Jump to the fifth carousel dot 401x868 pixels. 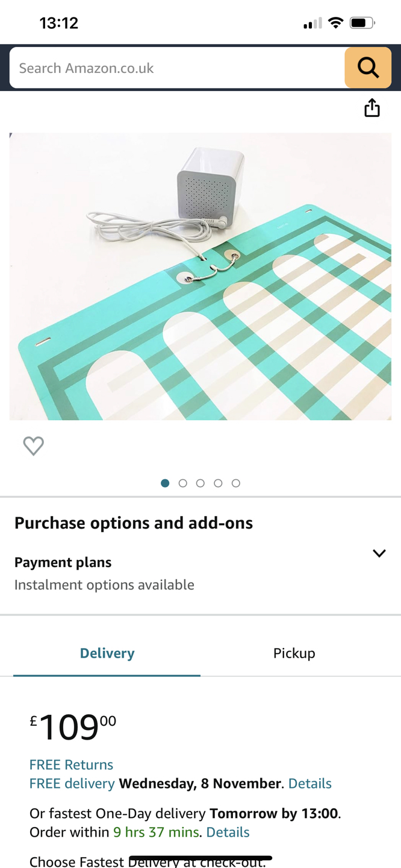click(236, 483)
